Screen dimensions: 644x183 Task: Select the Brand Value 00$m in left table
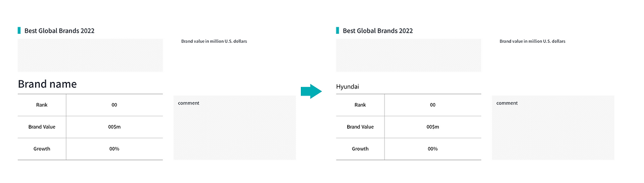click(x=114, y=127)
